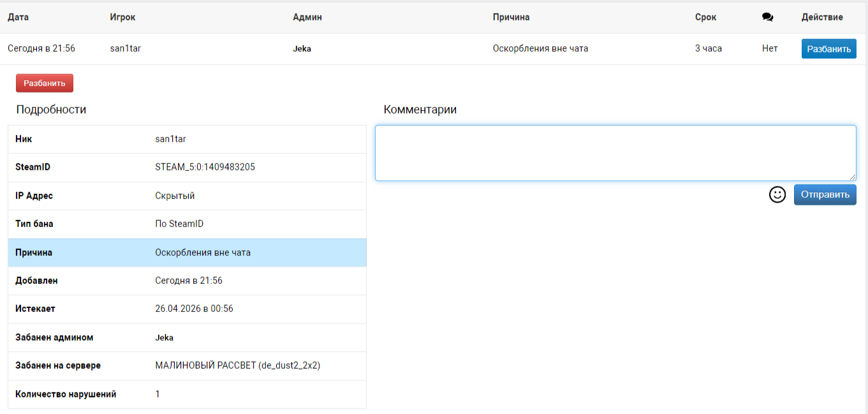Viewport: 868px width, 414px height.
Task: Click the comment box resize handle
Action: click(852, 177)
